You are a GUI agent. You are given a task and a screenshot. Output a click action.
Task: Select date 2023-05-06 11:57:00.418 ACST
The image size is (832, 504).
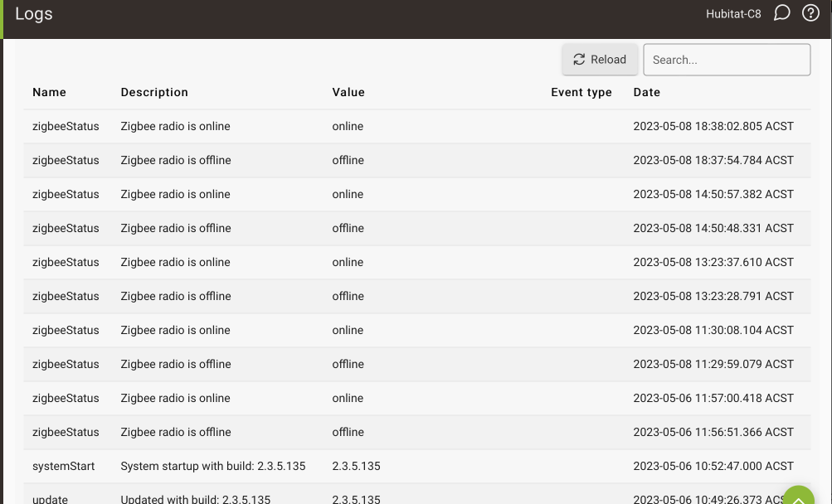(x=713, y=398)
